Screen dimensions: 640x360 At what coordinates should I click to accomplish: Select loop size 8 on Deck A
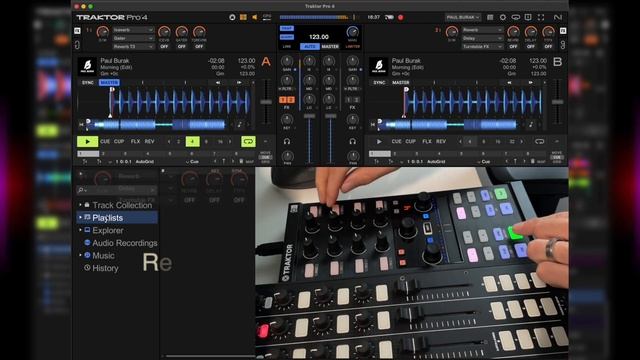coord(206,141)
